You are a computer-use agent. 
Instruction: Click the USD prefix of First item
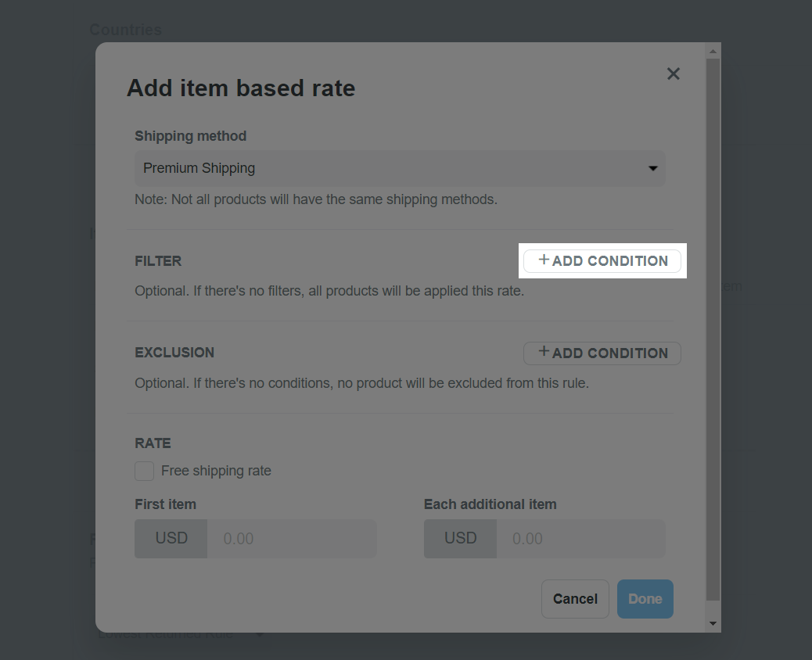point(171,539)
